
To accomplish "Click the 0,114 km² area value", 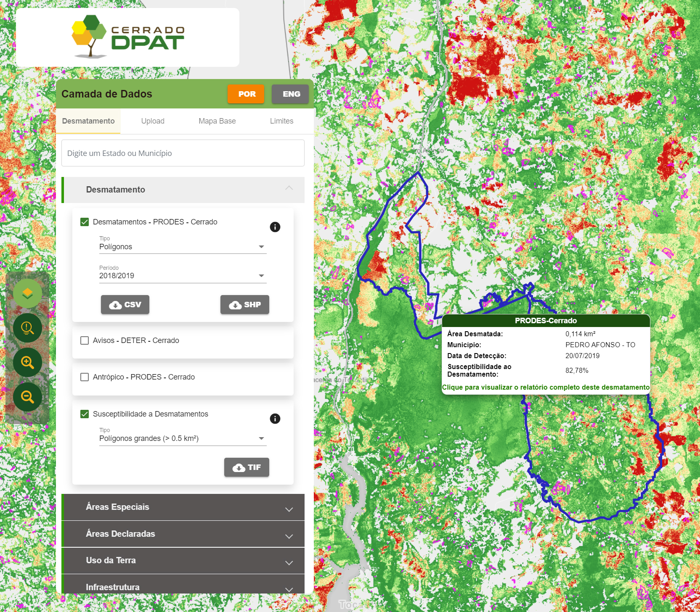I will [x=581, y=334].
